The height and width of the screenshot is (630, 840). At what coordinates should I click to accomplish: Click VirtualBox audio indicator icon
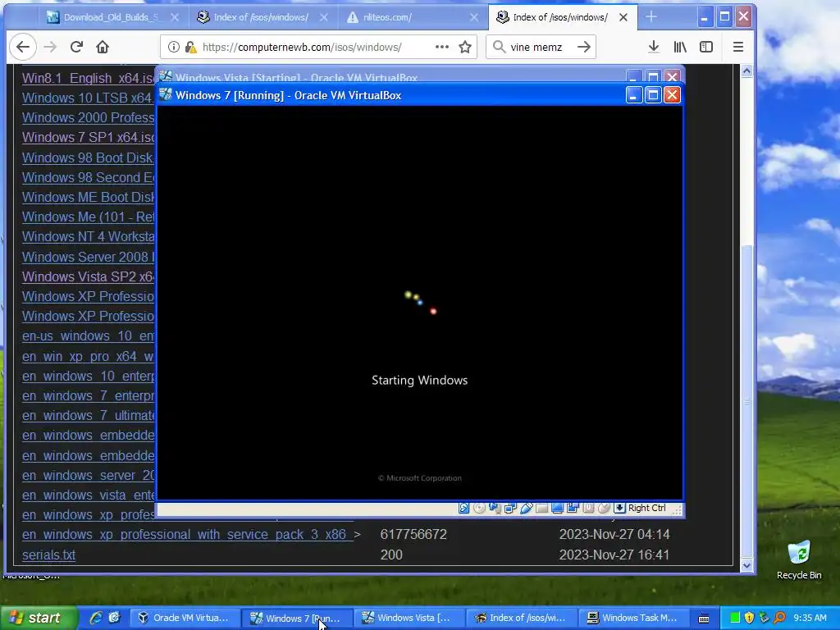coord(495,508)
